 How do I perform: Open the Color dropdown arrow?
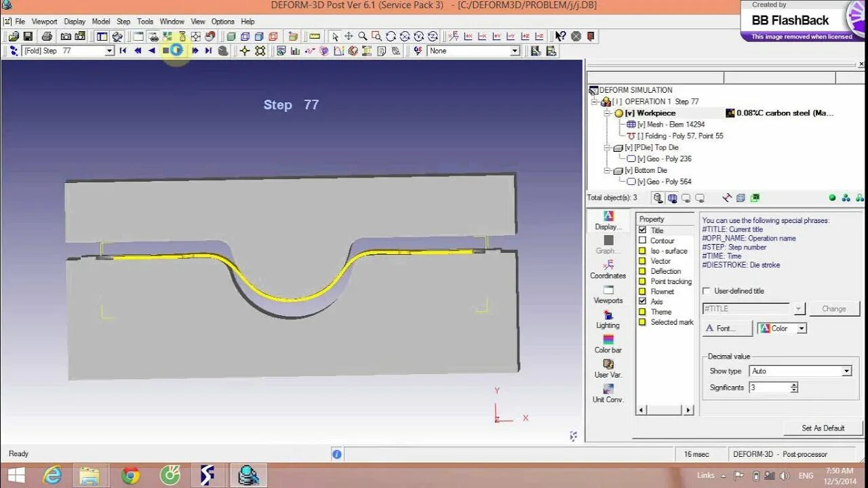tap(801, 328)
